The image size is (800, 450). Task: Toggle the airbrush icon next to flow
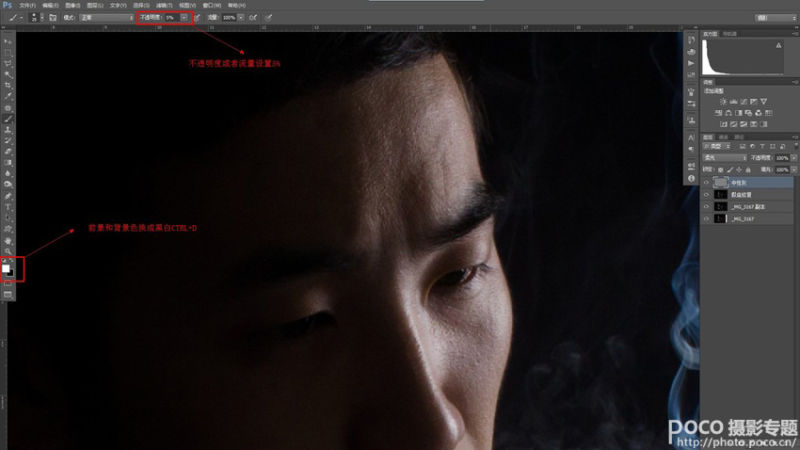251,18
